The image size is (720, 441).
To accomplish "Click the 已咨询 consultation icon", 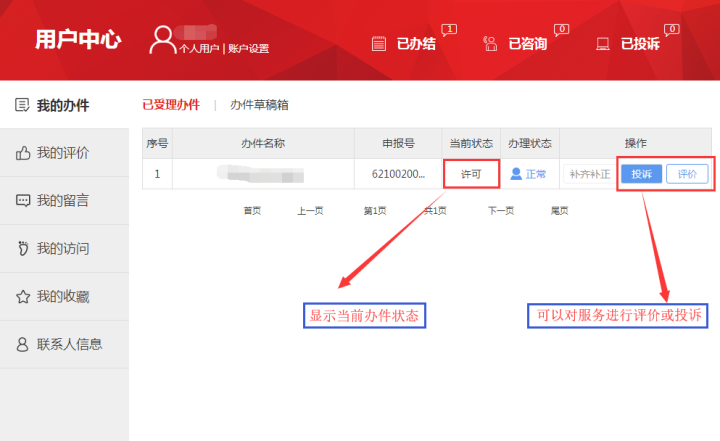I will pyautogui.click(x=490, y=43).
